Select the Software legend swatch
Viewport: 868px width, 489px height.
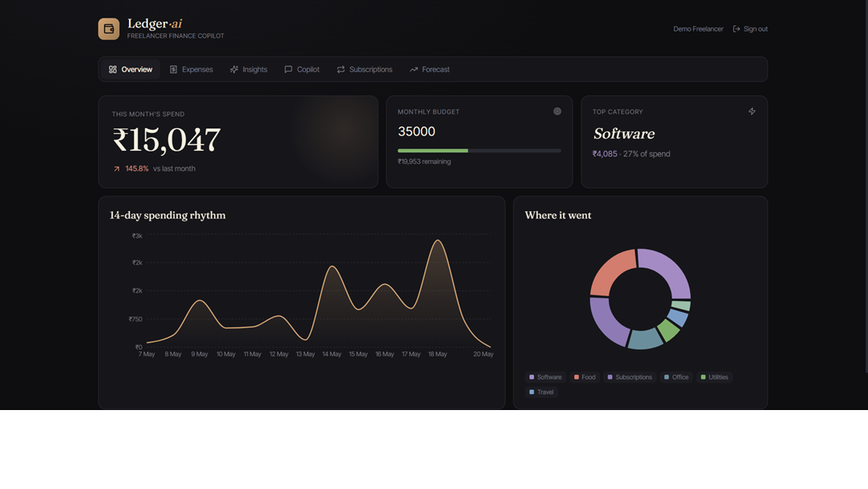tap(532, 377)
